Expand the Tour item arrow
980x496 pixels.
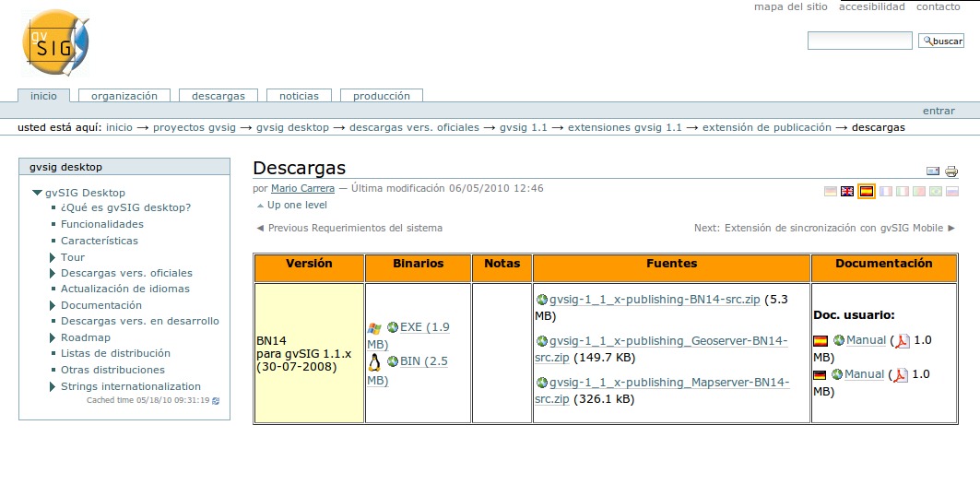pyautogui.click(x=53, y=257)
